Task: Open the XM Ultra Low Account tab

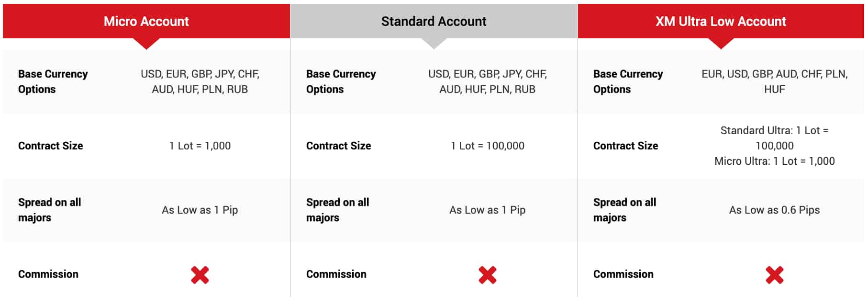Action: [x=721, y=21]
